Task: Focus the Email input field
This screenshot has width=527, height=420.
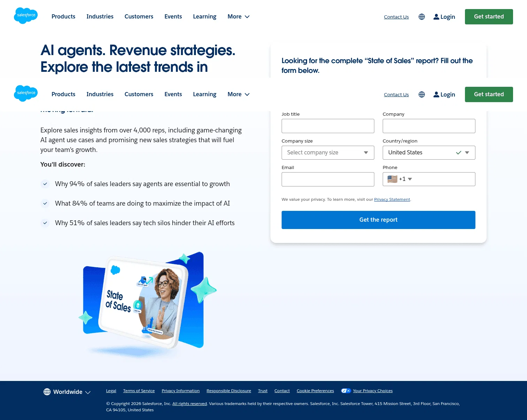Action: point(328,179)
